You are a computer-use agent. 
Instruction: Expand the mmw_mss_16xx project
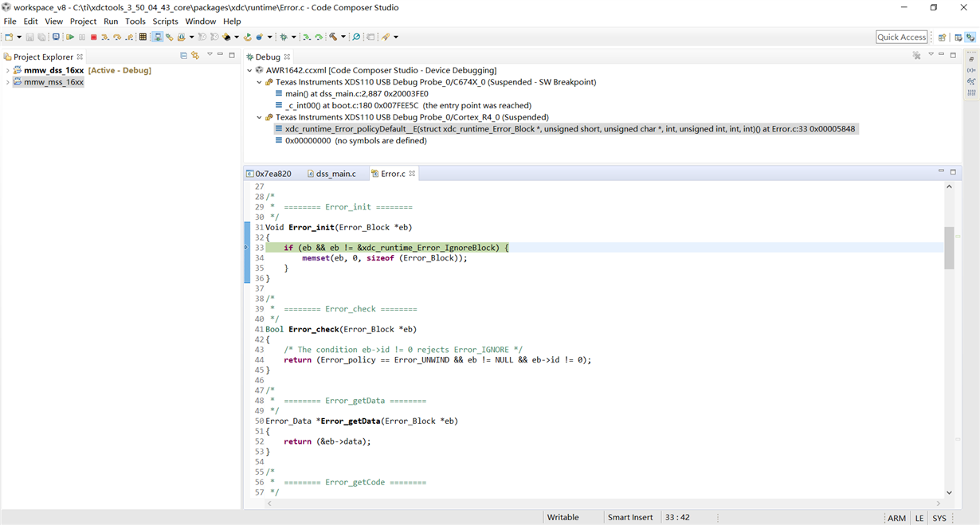pyautogui.click(x=7, y=82)
